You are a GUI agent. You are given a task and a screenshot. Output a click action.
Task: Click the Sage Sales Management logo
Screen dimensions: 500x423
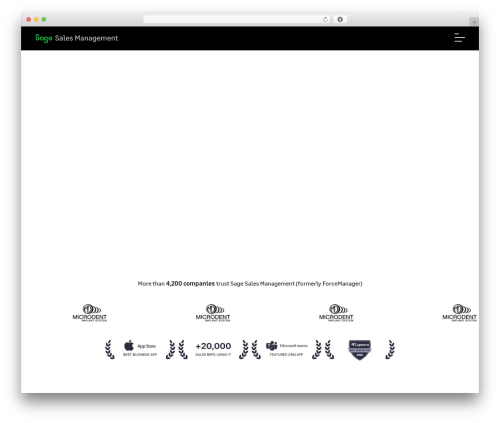[76, 38]
